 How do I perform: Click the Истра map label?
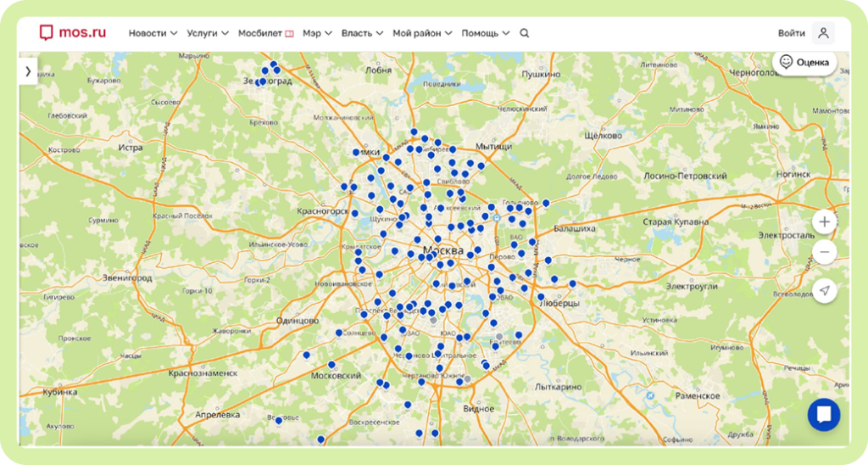pos(131,148)
